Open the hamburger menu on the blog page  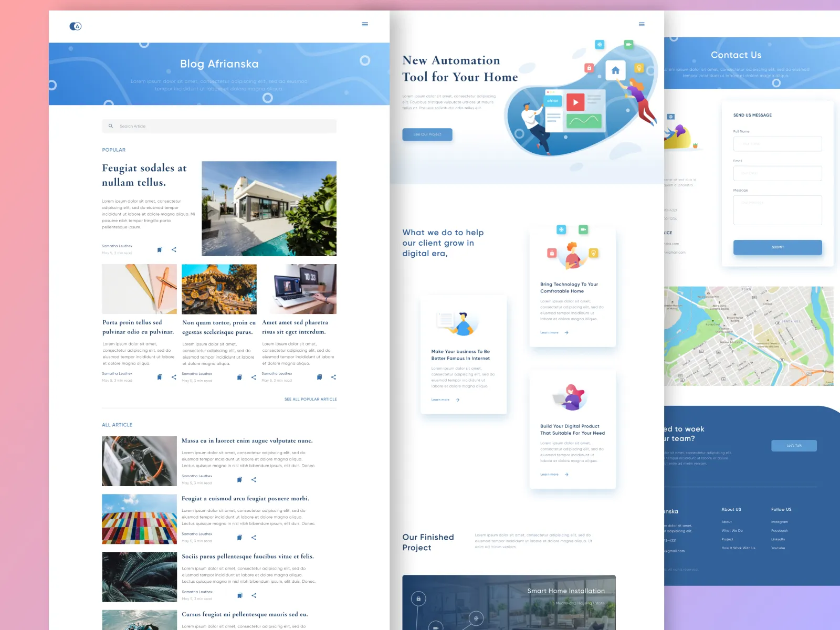click(365, 24)
